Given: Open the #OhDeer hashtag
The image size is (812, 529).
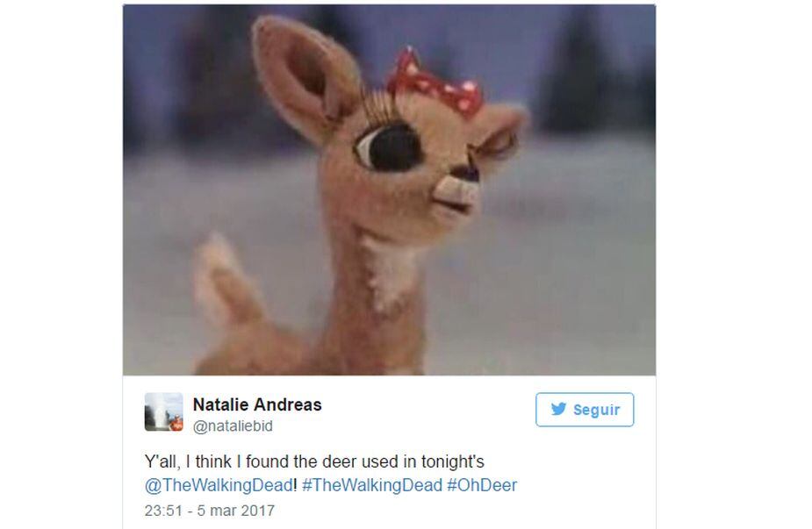Looking at the screenshot, I should click(482, 485).
